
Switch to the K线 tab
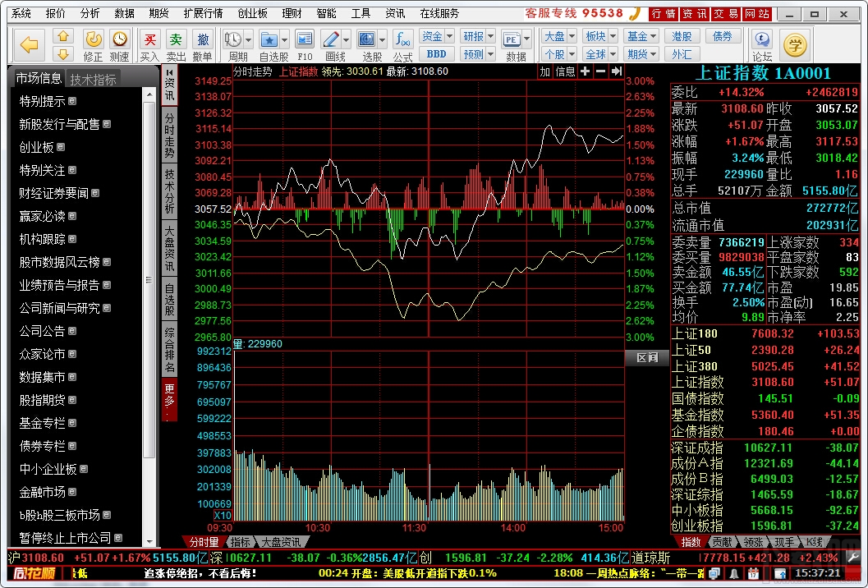[815, 542]
